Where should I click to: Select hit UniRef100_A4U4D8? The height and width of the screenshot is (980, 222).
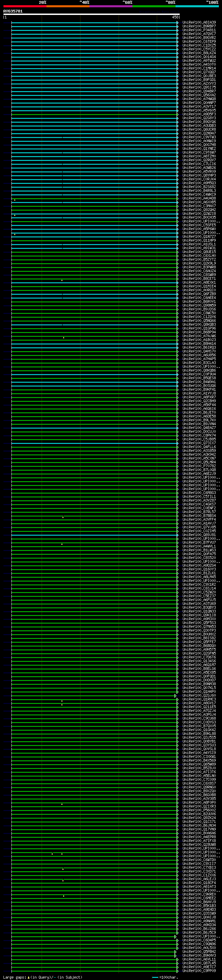(x=199, y=198)
